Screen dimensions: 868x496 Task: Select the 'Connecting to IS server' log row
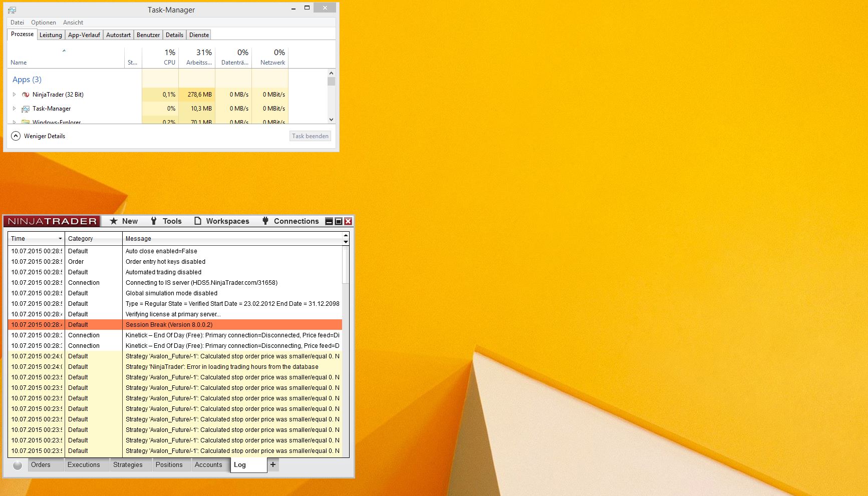click(x=175, y=283)
